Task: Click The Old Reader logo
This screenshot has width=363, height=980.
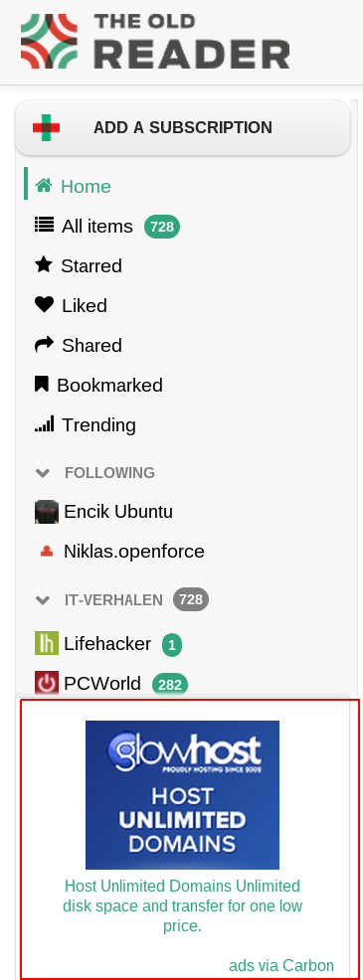Action: 155,41
